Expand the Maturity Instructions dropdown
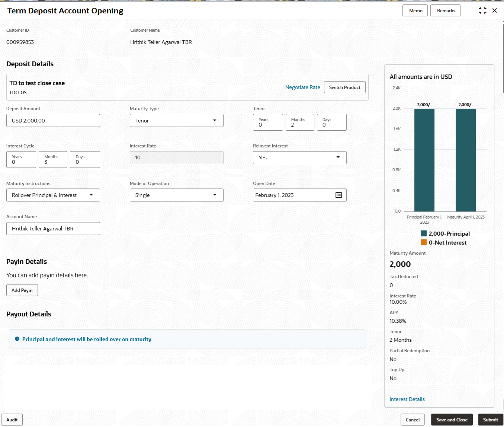 (x=91, y=195)
